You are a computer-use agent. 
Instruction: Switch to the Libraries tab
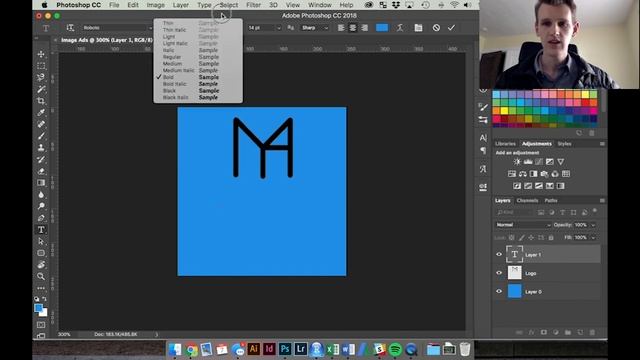tap(505, 144)
